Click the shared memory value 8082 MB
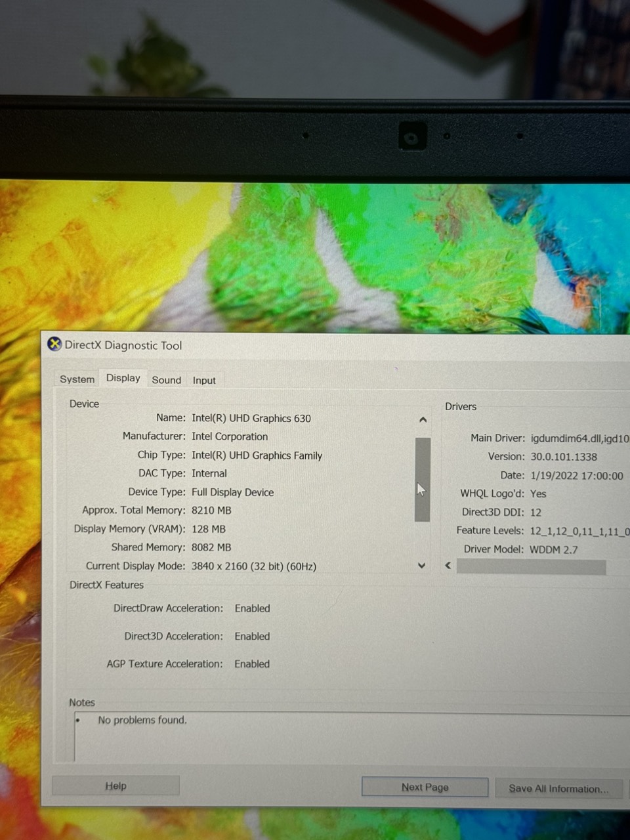Image resolution: width=630 pixels, height=840 pixels. coord(211,547)
